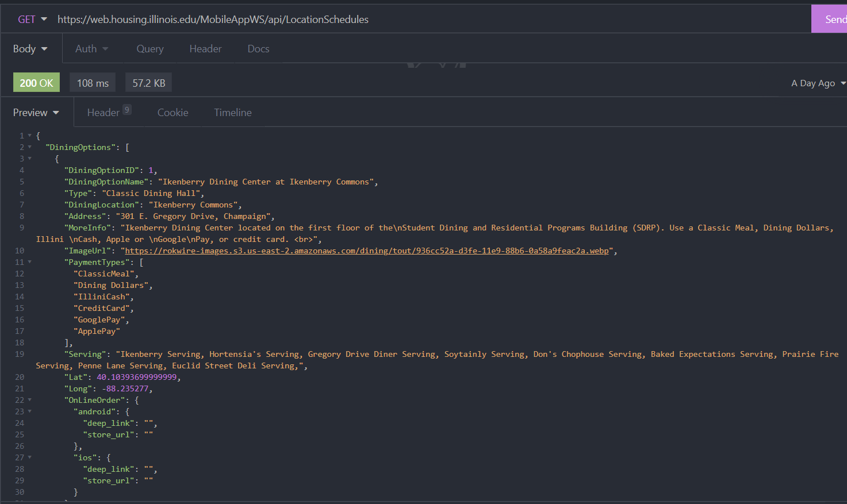The image size is (847, 504).
Task: Click the "store_url" key under android
Action: click(109, 434)
